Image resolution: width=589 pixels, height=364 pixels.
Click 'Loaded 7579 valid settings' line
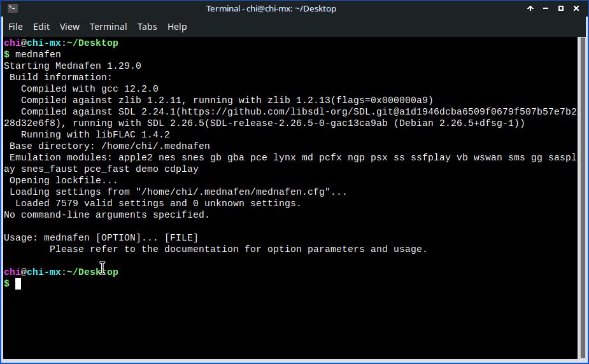[158, 204]
